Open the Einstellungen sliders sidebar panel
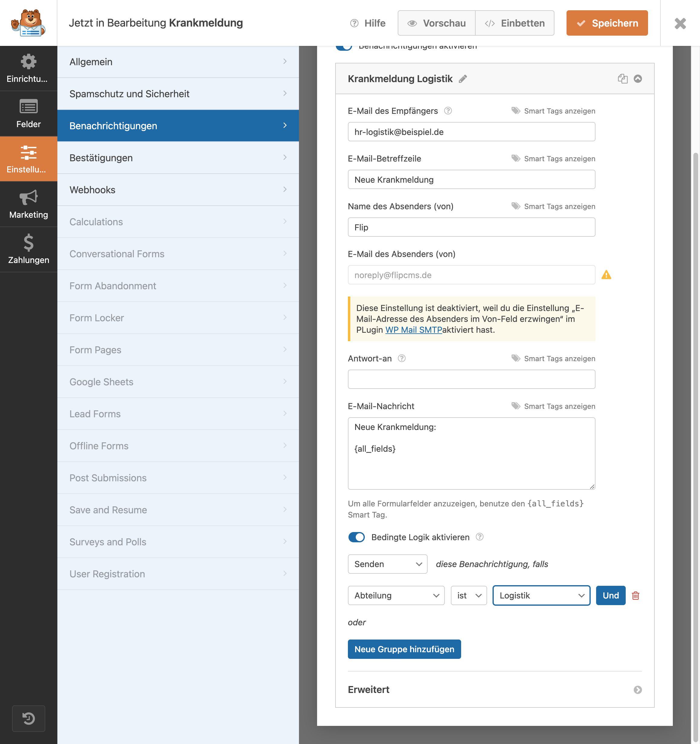 (x=28, y=159)
